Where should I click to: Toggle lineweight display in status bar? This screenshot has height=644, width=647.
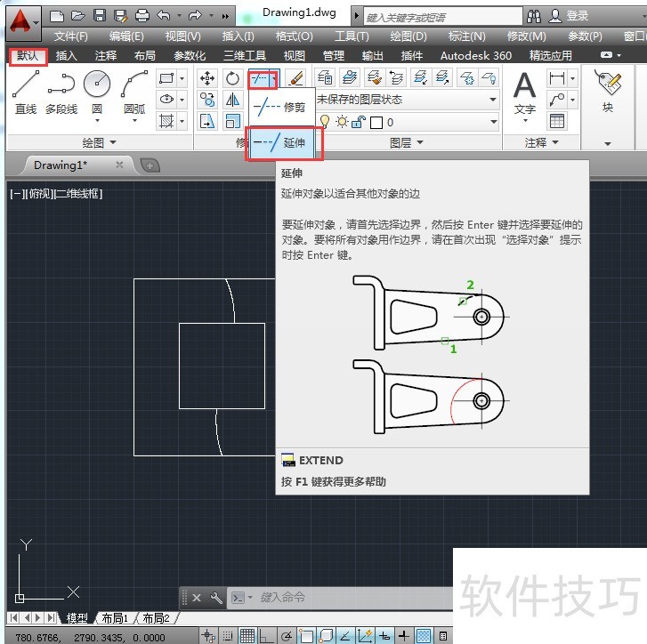[403, 636]
